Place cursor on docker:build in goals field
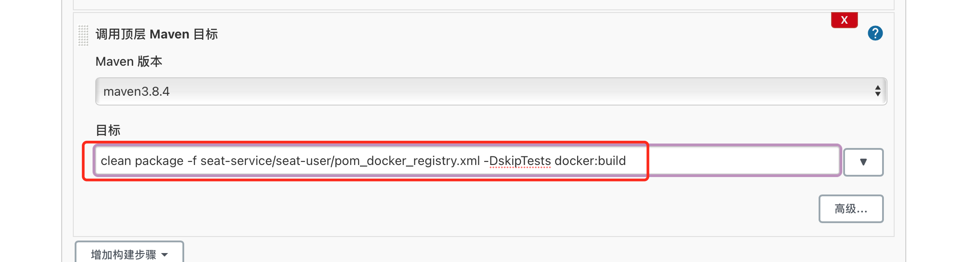Viewport: 980px width, 262px height. click(590, 161)
